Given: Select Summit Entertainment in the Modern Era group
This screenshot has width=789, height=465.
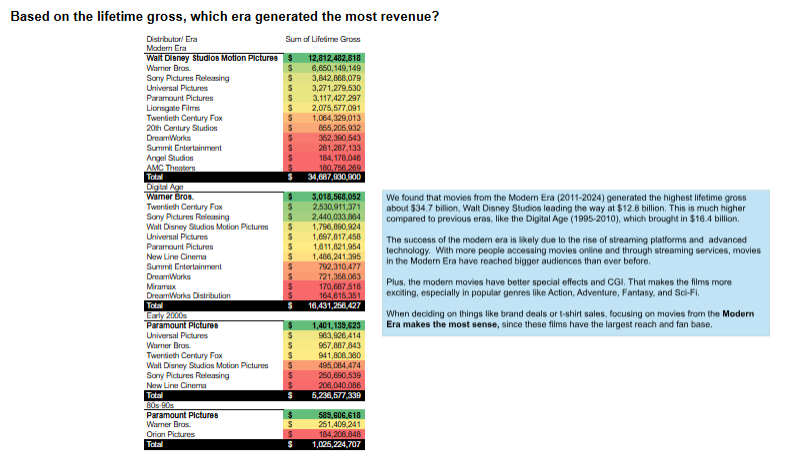Looking at the screenshot, I should pyautogui.click(x=184, y=148).
